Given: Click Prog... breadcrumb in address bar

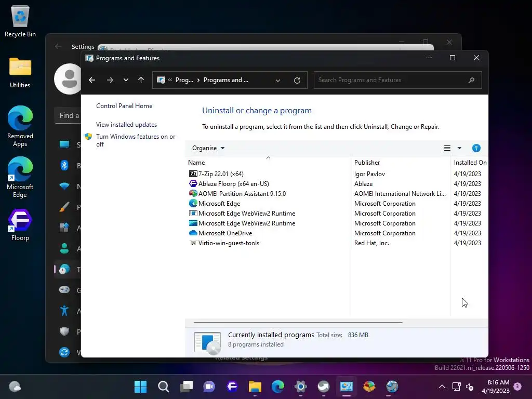Looking at the screenshot, I should click(184, 80).
